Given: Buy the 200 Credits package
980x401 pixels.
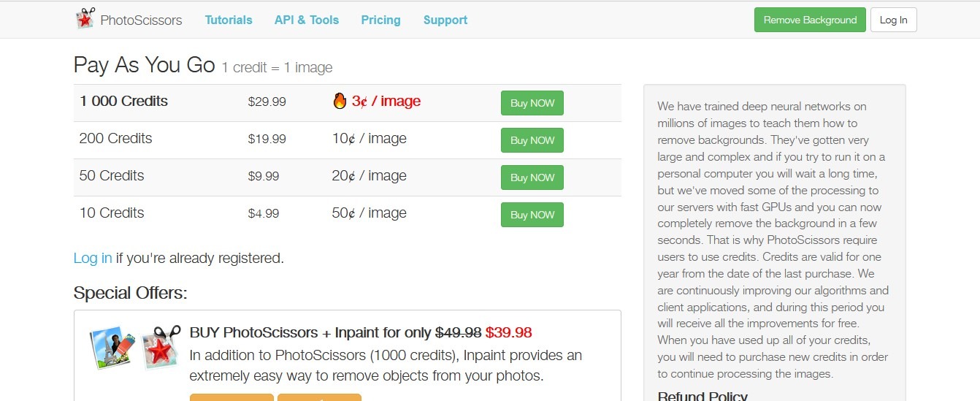Looking at the screenshot, I should 532,140.
